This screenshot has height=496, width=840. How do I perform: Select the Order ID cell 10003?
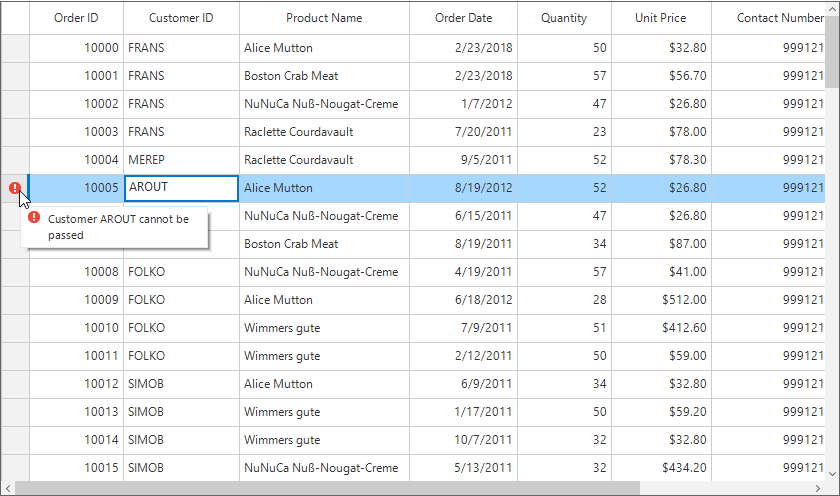tap(77, 132)
